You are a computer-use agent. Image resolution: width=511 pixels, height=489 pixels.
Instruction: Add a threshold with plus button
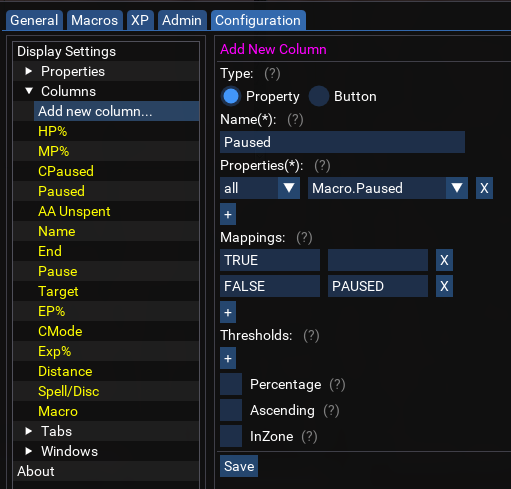(x=228, y=358)
